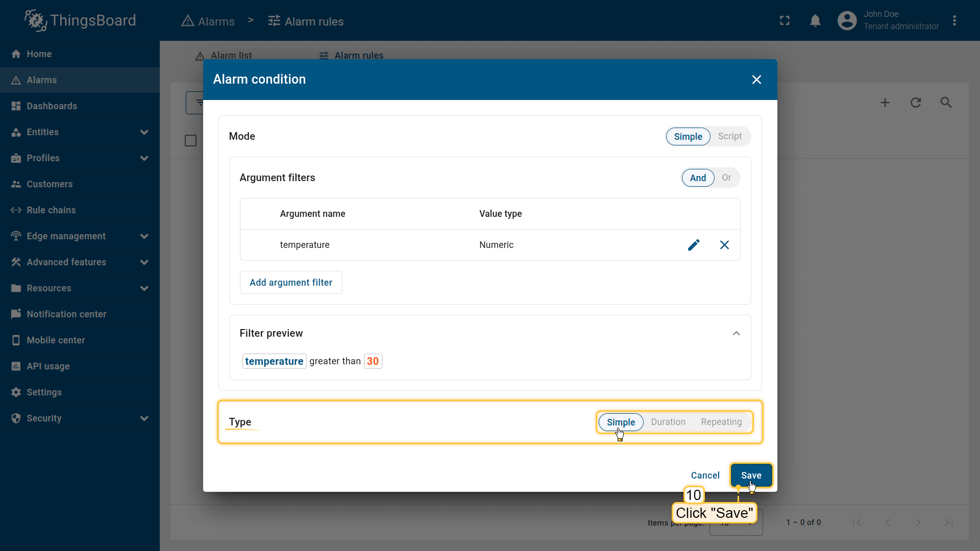Save the alarm condition

(750, 475)
